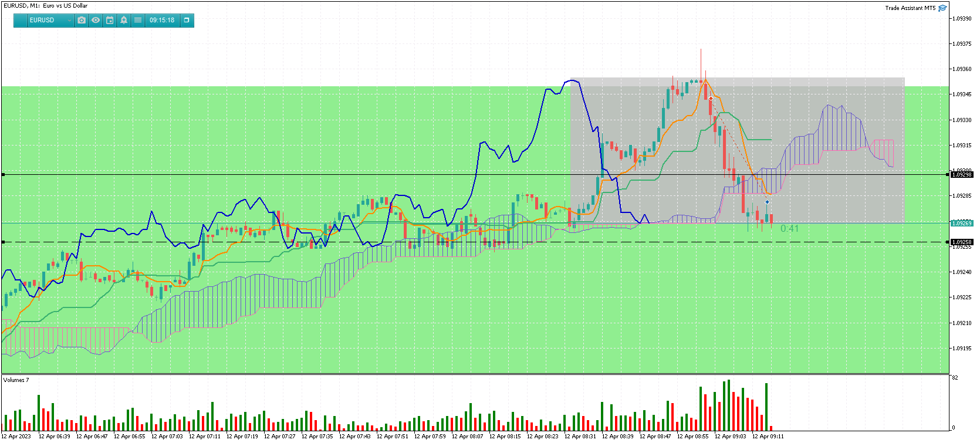Select the 1.09298 horizontal line price label
This screenshot has height=443, width=980.
pos(962,175)
